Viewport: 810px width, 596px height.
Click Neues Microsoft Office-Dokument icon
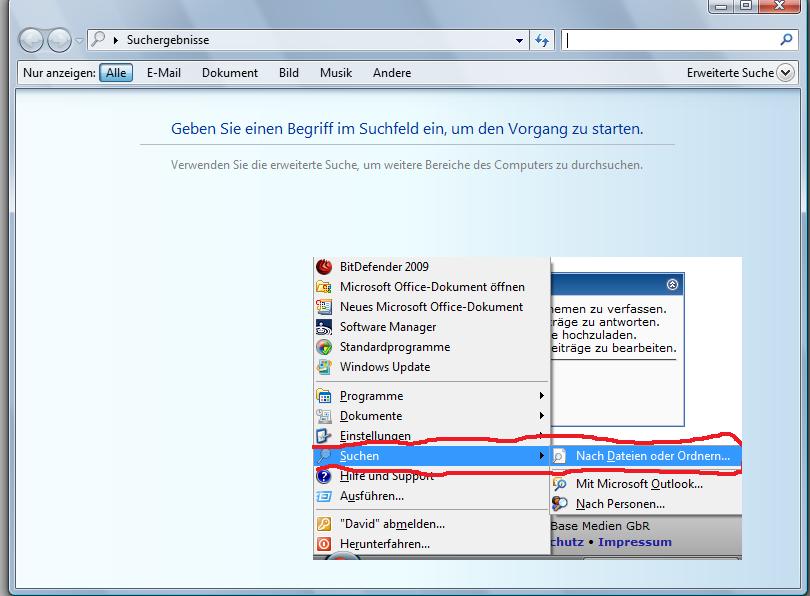pyautogui.click(x=324, y=307)
